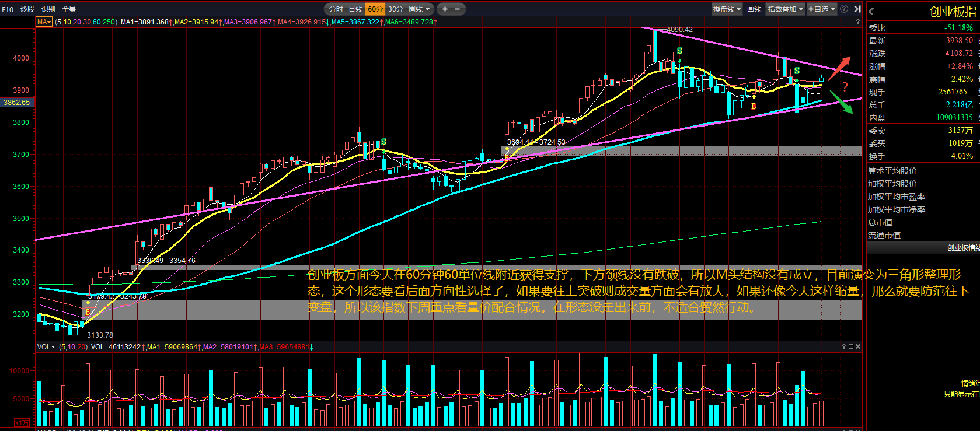Click the 10000 volume axis label
This screenshot has width=980, height=431.
click(19, 371)
